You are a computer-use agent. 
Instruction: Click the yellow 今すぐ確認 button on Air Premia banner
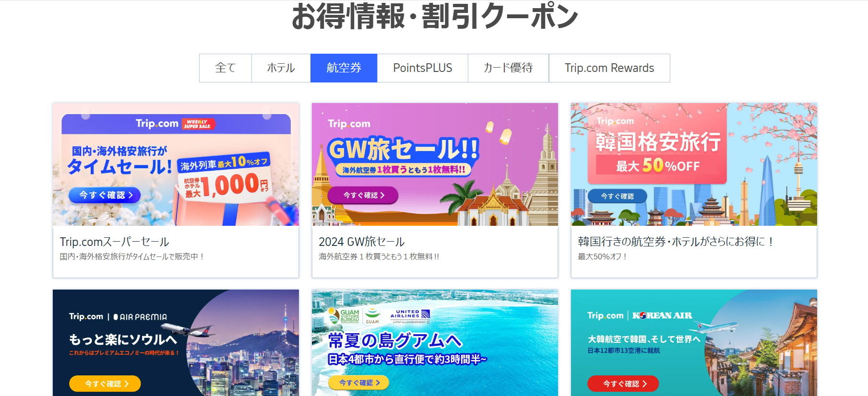[x=105, y=384]
